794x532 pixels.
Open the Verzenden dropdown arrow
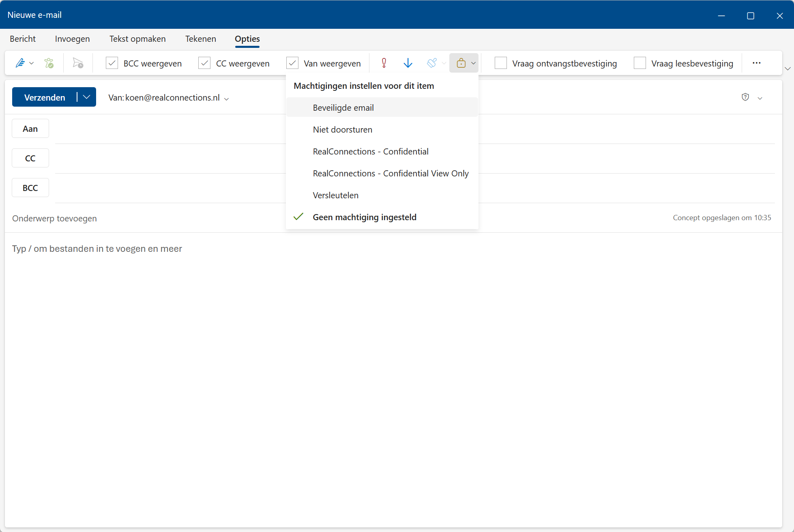86,97
